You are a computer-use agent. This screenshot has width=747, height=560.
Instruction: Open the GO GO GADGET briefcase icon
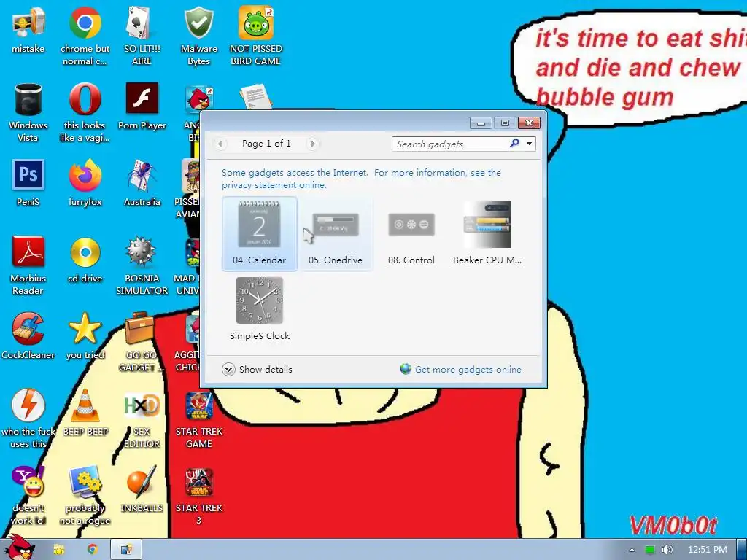click(x=141, y=343)
